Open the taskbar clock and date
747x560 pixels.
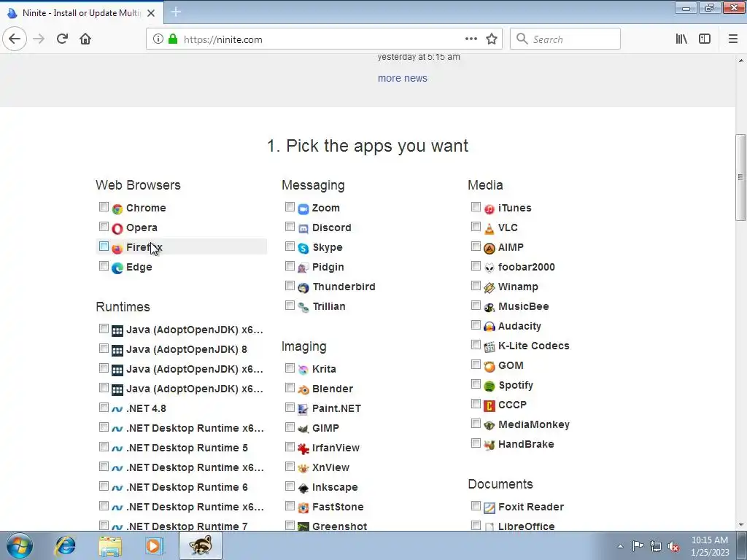coord(710,546)
